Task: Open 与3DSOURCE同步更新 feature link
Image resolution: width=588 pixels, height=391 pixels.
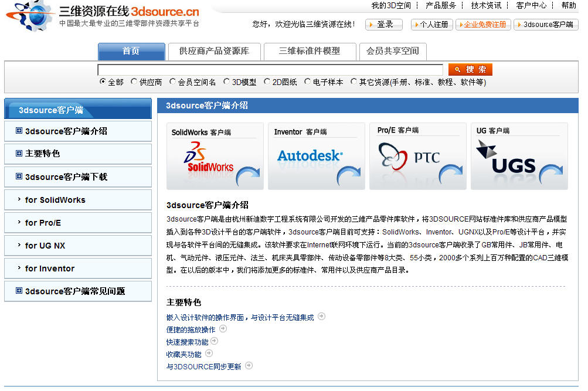Action: click(203, 366)
